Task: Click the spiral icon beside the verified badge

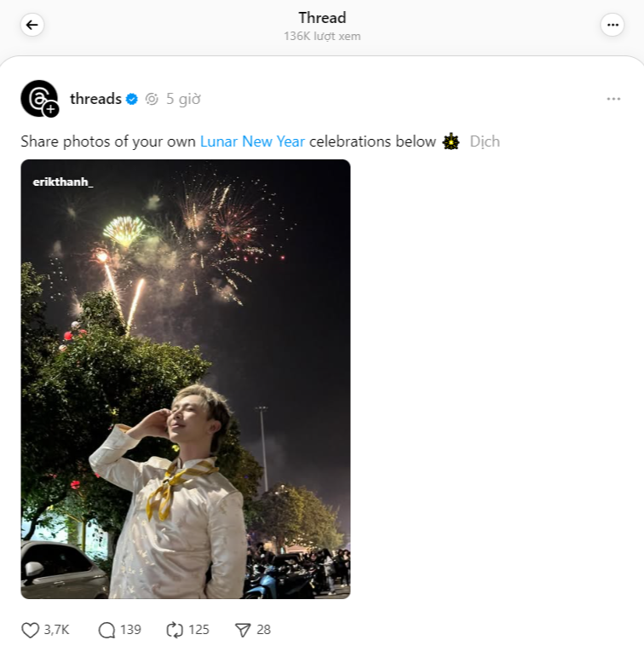Action: (152, 99)
